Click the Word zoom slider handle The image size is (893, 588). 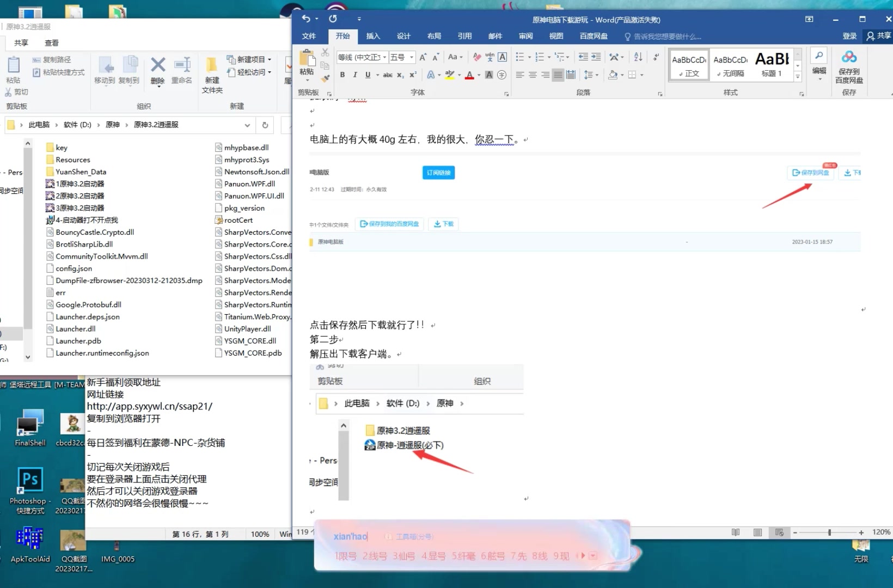pos(829,532)
